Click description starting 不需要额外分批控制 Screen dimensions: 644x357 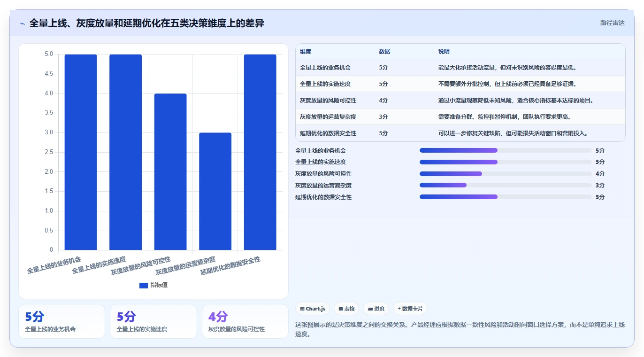pos(507,84)
